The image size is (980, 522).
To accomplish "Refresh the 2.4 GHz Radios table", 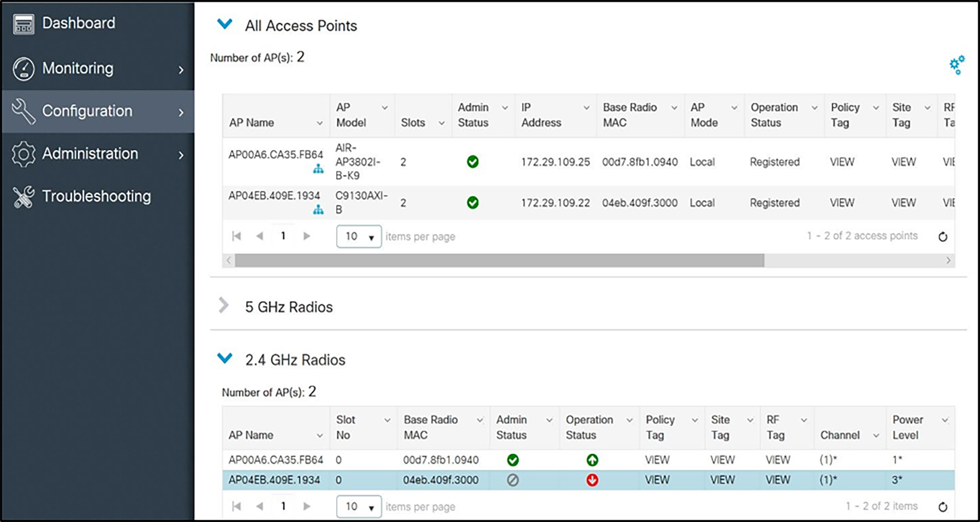I will click(x=944, y=507).
